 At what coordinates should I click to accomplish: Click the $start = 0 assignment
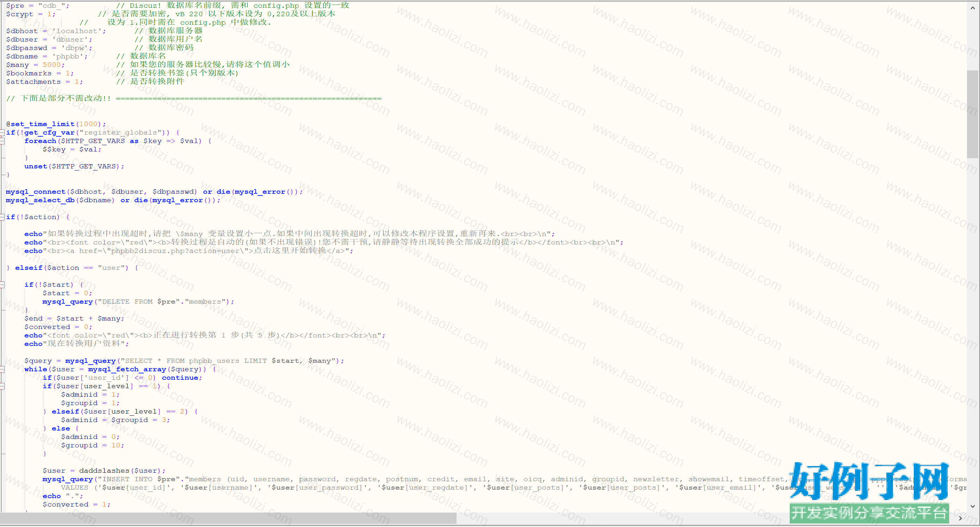pyautogui.click(x=67, y=293)
